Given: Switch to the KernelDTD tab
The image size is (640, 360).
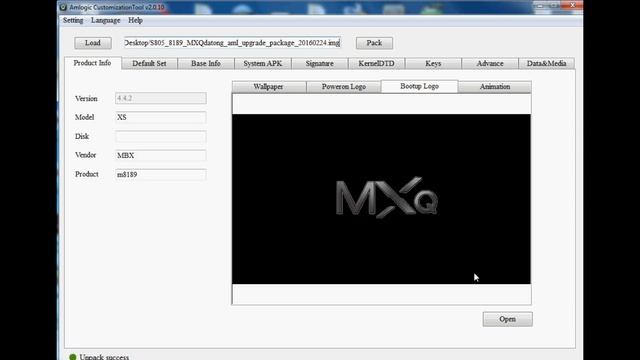Looking at the screenshot, I should click(x=376, y=63).
